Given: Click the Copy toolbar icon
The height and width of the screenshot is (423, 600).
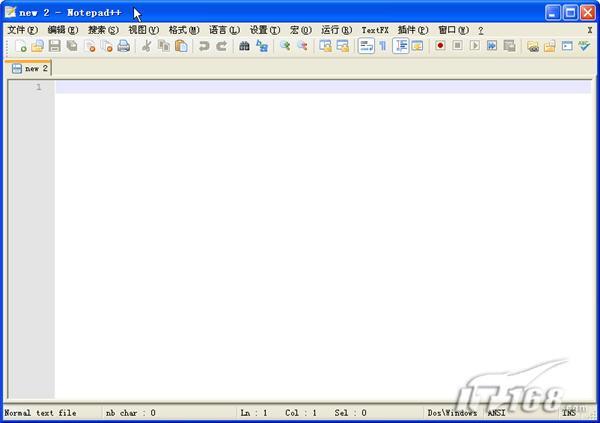Looking at the screenshot, I should click(164, 46).
